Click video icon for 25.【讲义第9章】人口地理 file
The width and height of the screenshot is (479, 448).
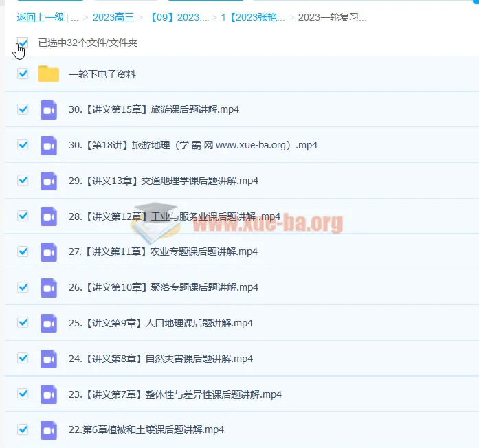tap(49, 322)
